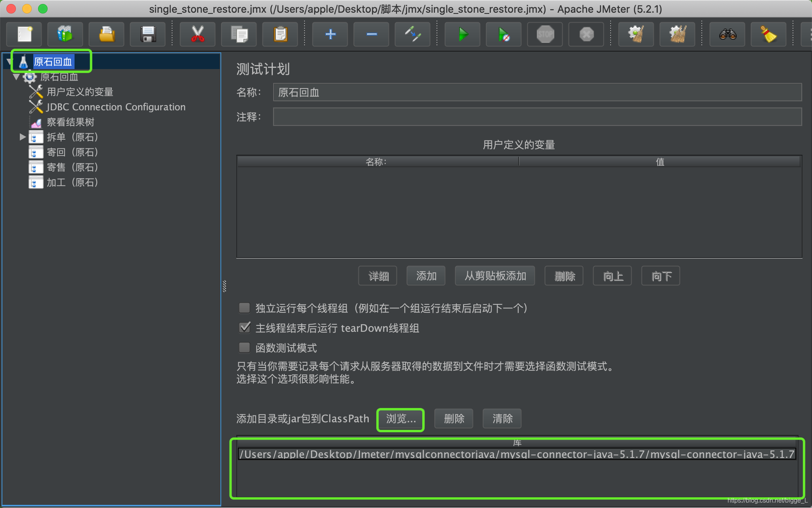Click the Shutdown test icon
Screen dimensions: 812x508
pyautogui.click(x=586, y=34)
